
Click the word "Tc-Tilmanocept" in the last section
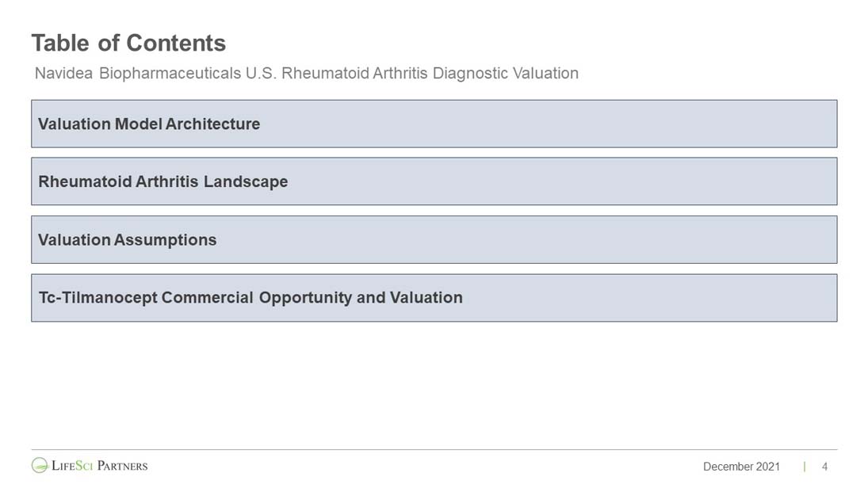click(x=98, y=298)
